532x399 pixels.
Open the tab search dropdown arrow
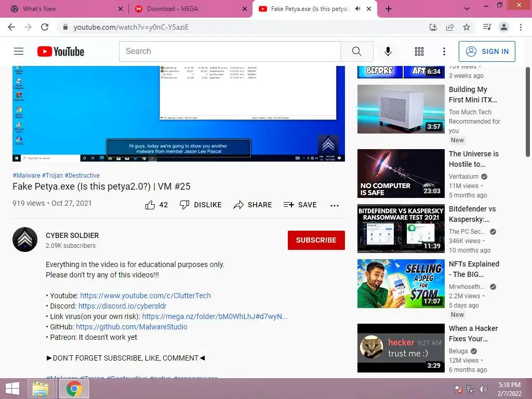tap(467, 9)
